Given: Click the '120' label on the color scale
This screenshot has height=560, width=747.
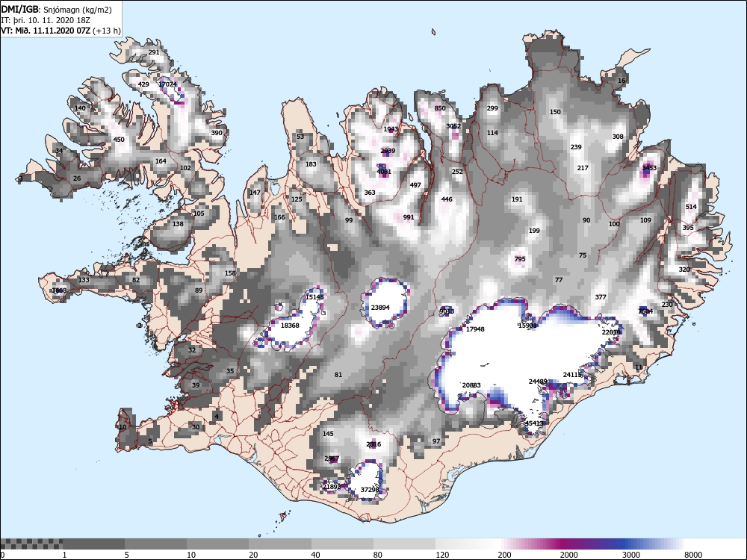Looking at the screenshot, I should pyautogui.click(x=442, y=555).
